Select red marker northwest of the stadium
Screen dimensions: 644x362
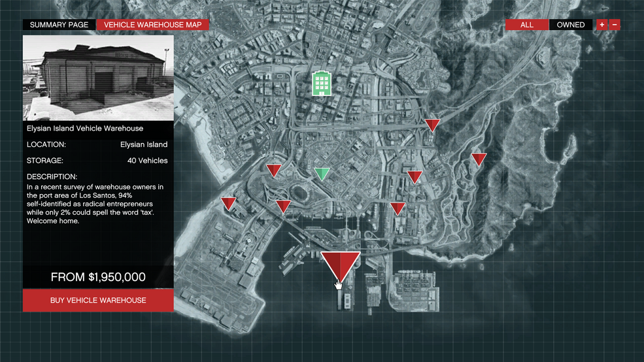tap(274, 170)
